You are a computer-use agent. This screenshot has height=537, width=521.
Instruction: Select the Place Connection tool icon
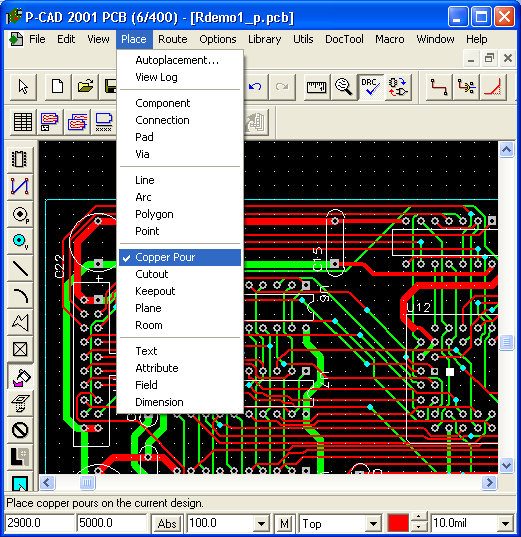[x=20, y=186]
